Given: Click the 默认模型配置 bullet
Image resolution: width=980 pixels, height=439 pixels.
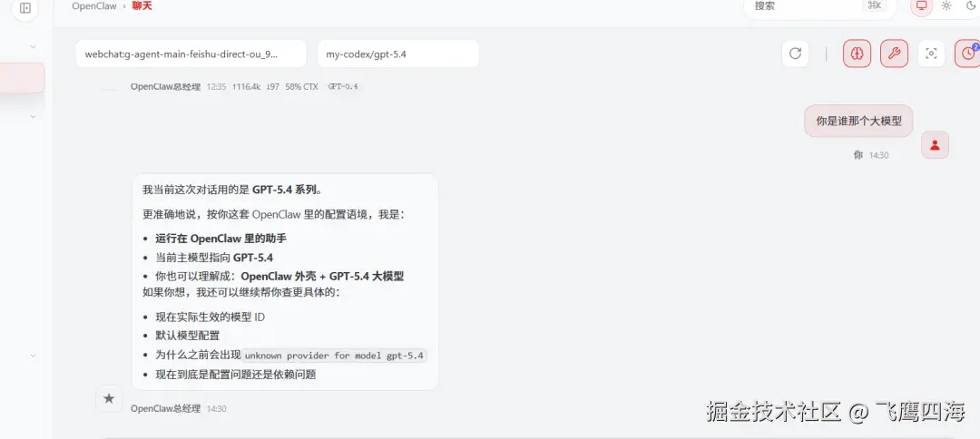Looking at the screenshot, I should click(188, 336).
